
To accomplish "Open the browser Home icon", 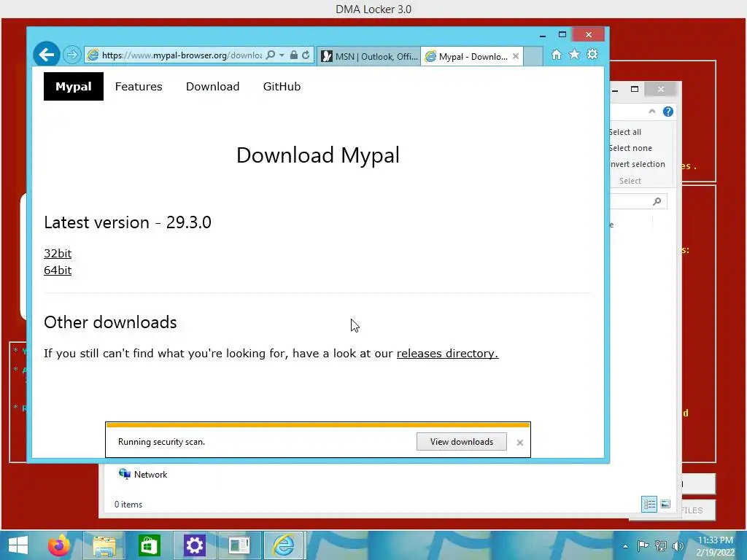I will tap(556, 55).
